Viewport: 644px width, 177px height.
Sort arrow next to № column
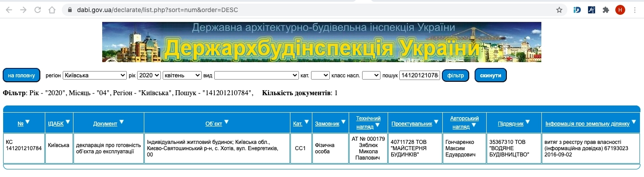[x=27, y=122]
